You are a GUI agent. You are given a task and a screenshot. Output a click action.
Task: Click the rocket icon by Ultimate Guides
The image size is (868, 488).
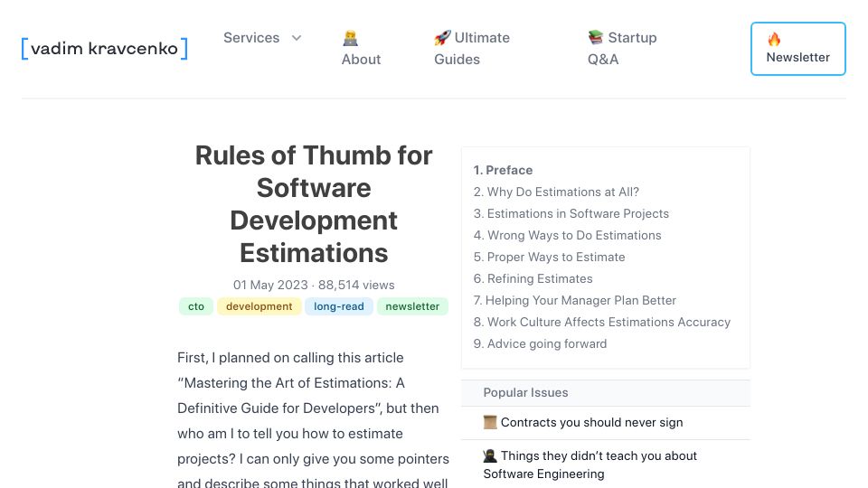pyautogui.click(x=442, y=38)
